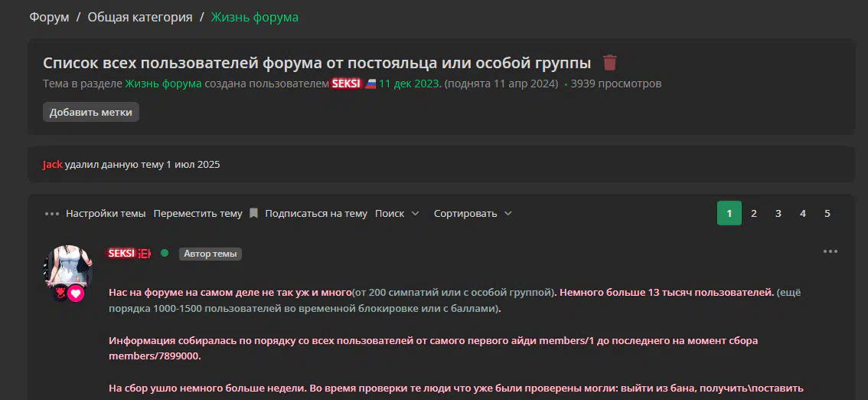Image resolution: width=868 pixels, height=400 pixels.
Task: Go to page 2 of thread
Action: point(753,213)
